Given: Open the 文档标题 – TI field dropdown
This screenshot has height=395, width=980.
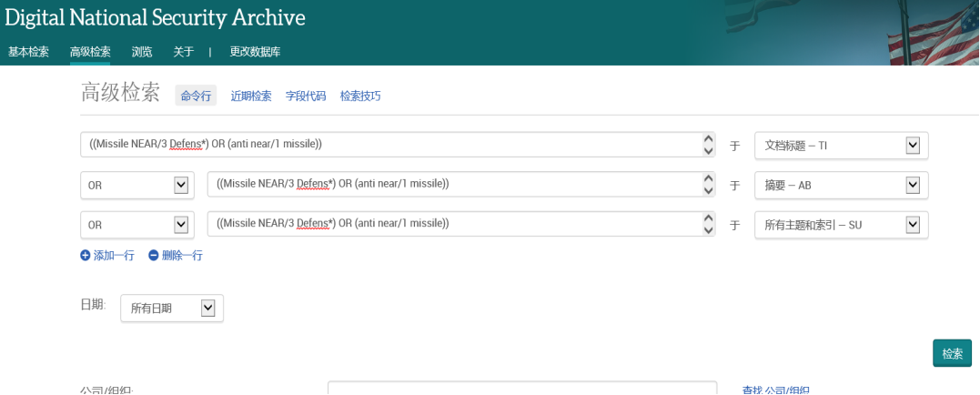Looking at the screenshot, I should click(x=842, y=145).
